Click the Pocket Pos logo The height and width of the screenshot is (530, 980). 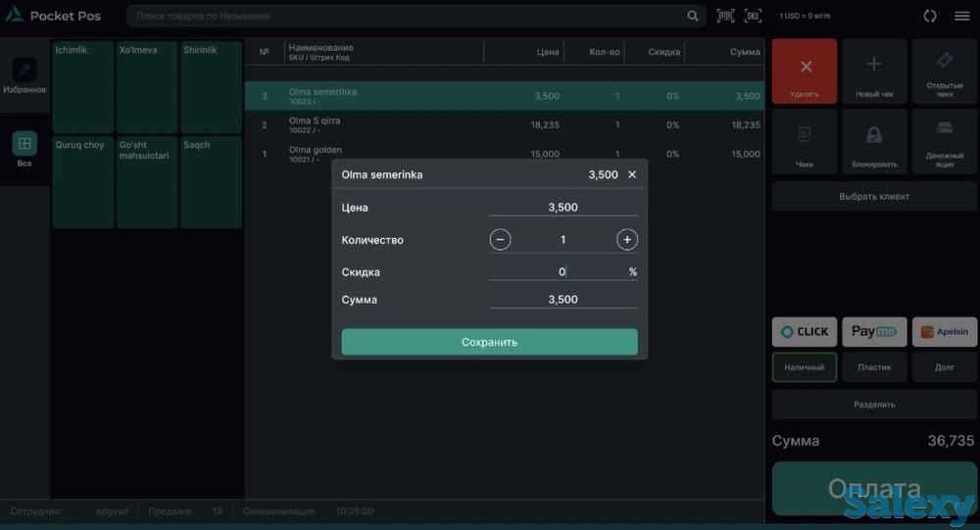53,16
